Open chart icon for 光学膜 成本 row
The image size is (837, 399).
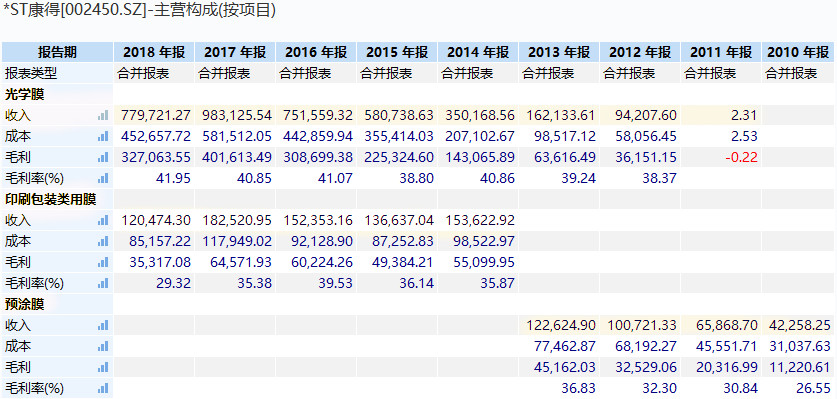click(103, 136)
